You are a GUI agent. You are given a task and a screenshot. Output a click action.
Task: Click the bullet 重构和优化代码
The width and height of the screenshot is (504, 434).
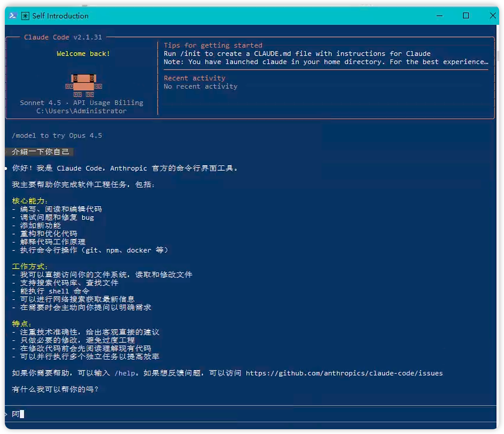click(x=44, y=234)
